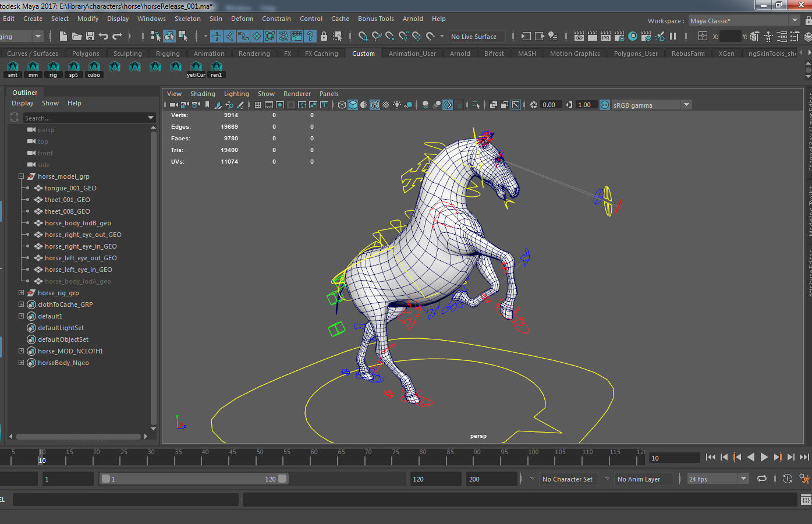Screen dimensions: 812x524
Task: Open the Outliner Display menu
Action: pos(23,103)
